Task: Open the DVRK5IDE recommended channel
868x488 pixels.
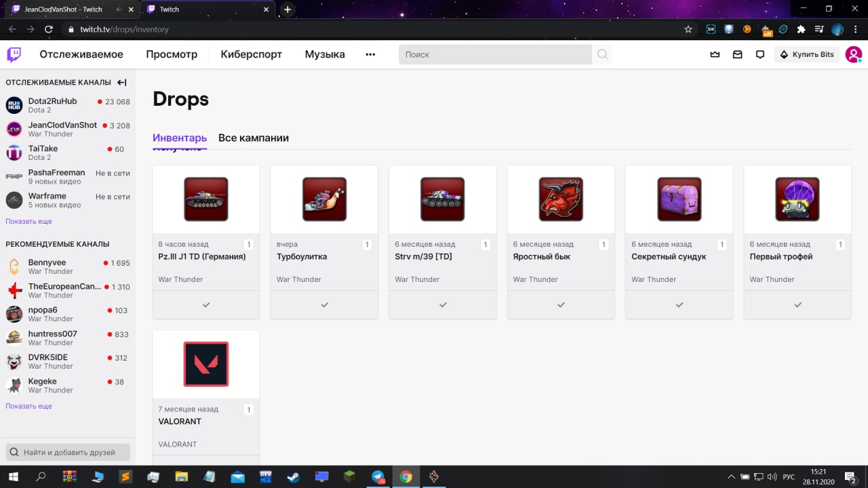Action: coord(68,361)
